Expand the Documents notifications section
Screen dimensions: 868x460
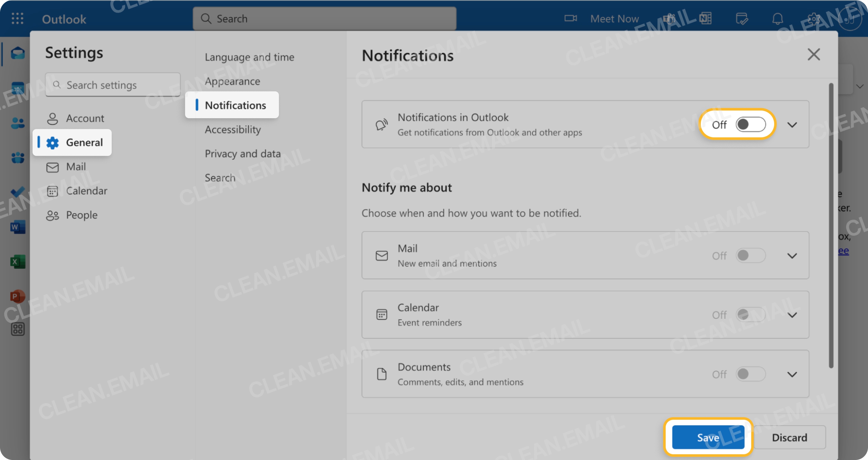coord(792,374)
